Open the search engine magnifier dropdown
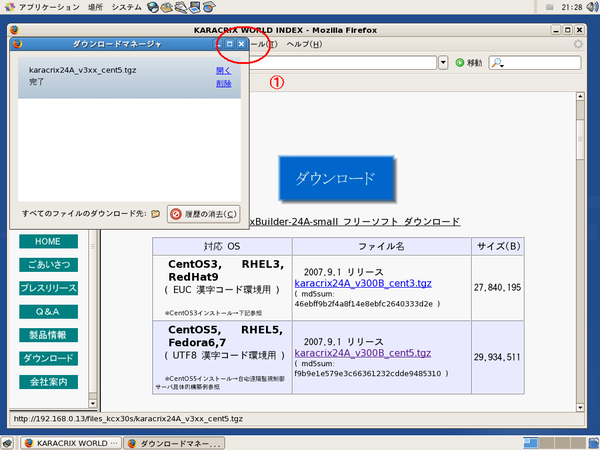 tap(497, 63)
